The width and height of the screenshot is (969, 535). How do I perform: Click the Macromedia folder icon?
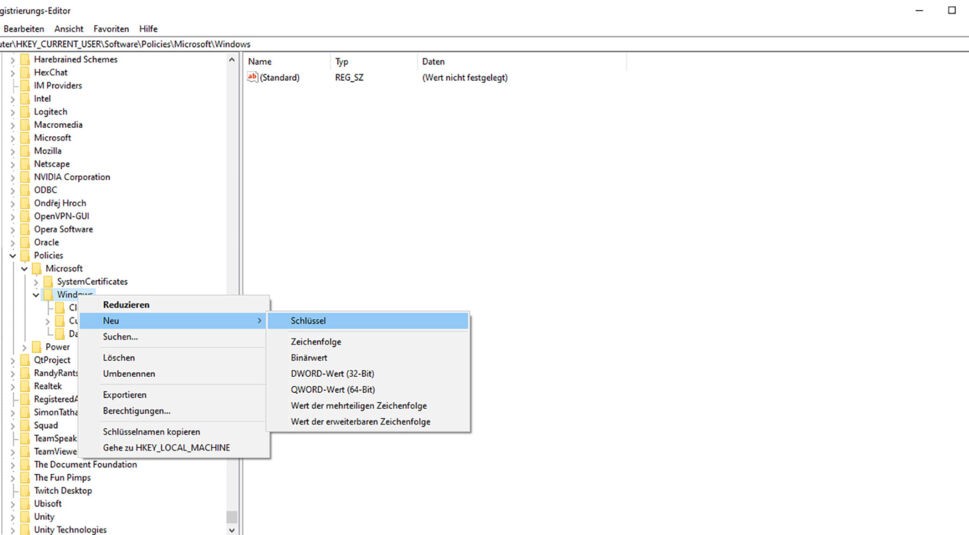pyautogui.click(x=25, y=125)
